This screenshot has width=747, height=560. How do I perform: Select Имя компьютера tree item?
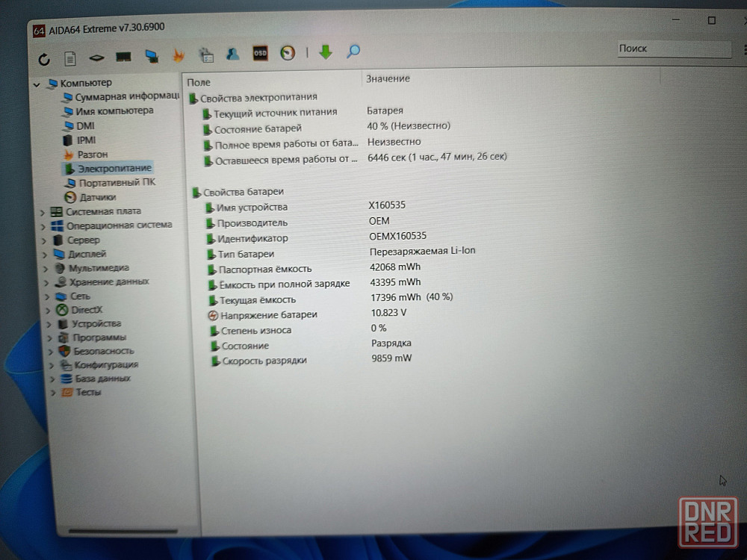[x=108, y=111]
